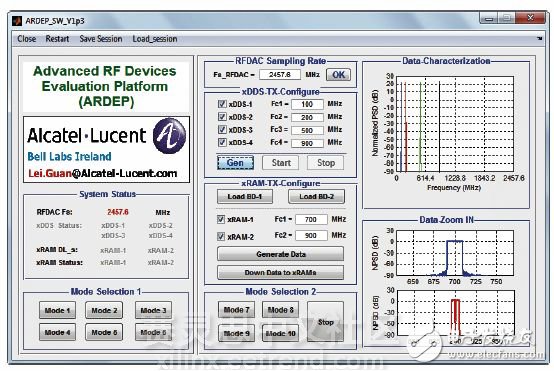Open the Close menu item
Viewport: 554px width, 371px height.
27,39
